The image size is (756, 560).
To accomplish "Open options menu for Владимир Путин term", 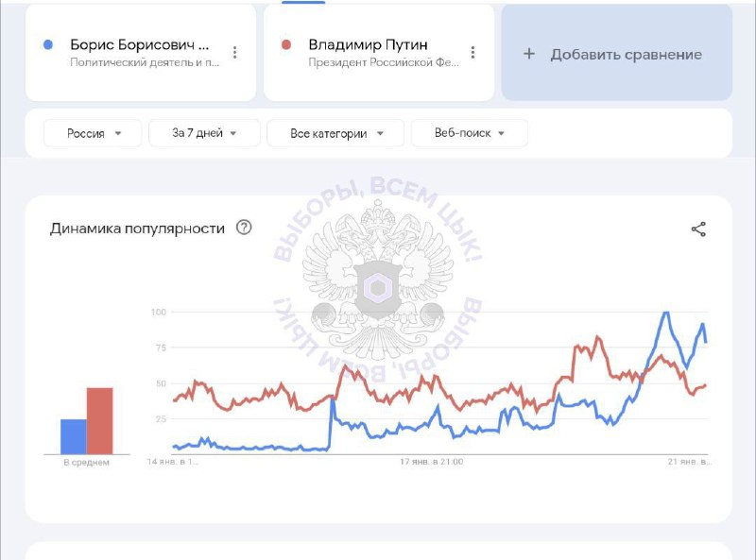I will pyautogui.click(x=473, y=52).
